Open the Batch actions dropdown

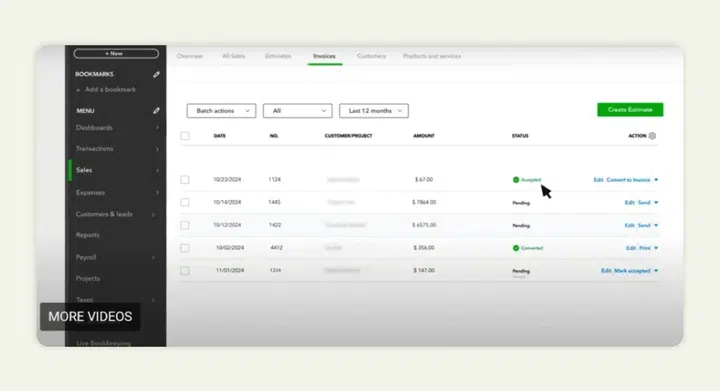coord(221,111)
